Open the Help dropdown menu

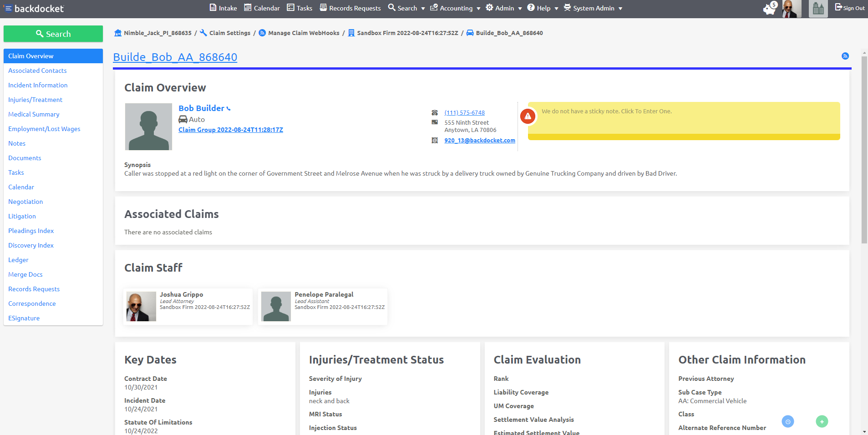[542, 8]
